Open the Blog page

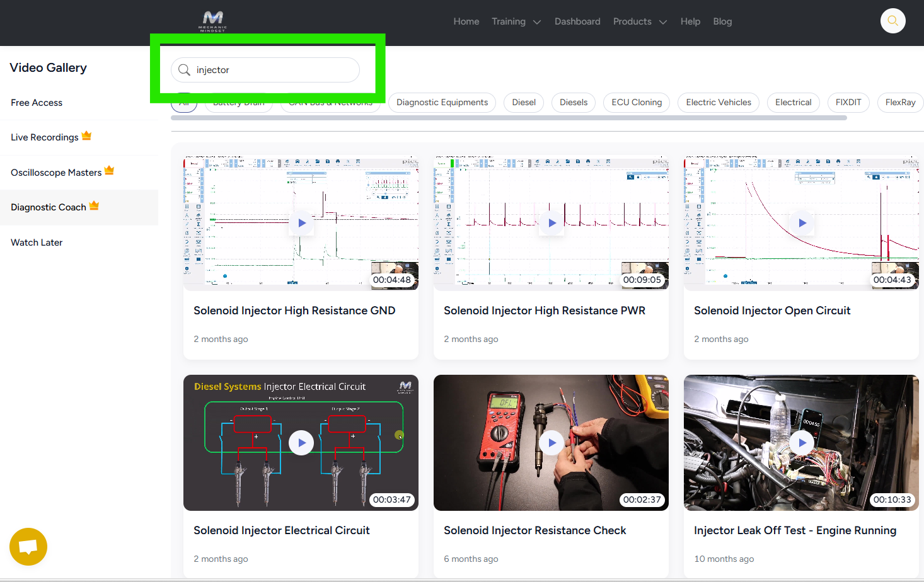(722, 21)
